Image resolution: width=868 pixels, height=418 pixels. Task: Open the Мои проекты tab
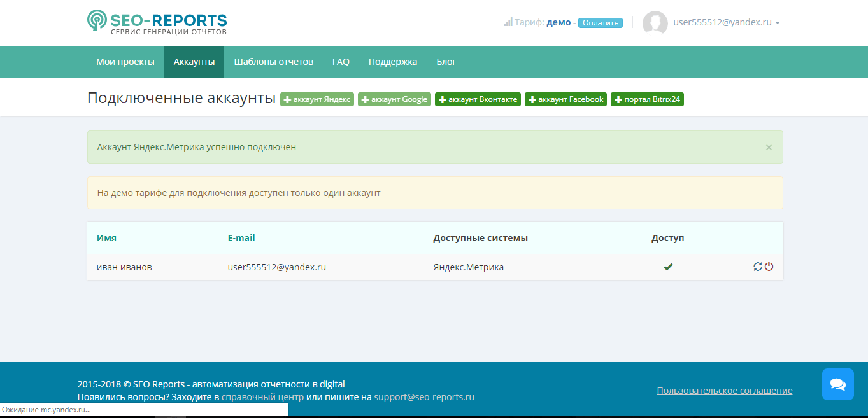[x=125, y=62]
